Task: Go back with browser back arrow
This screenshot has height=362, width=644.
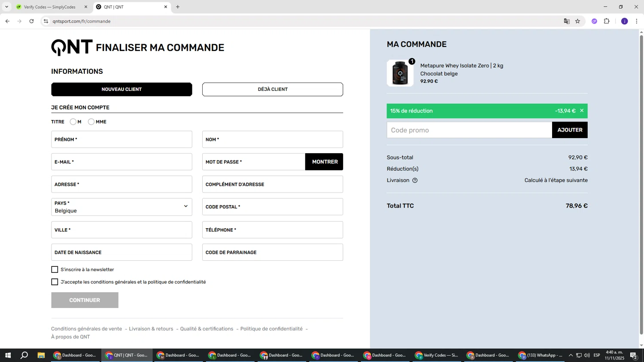Action: tap(7, 21)
